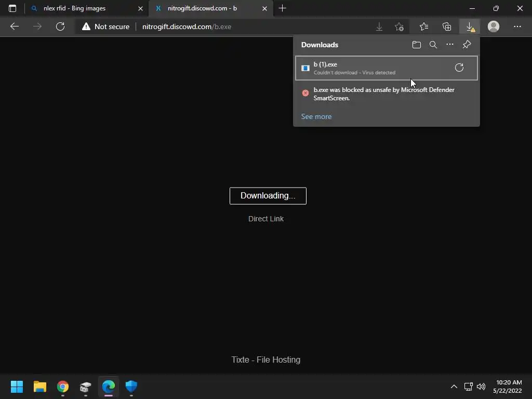
Task: Reload the current page
Action: tap(60, 26)
